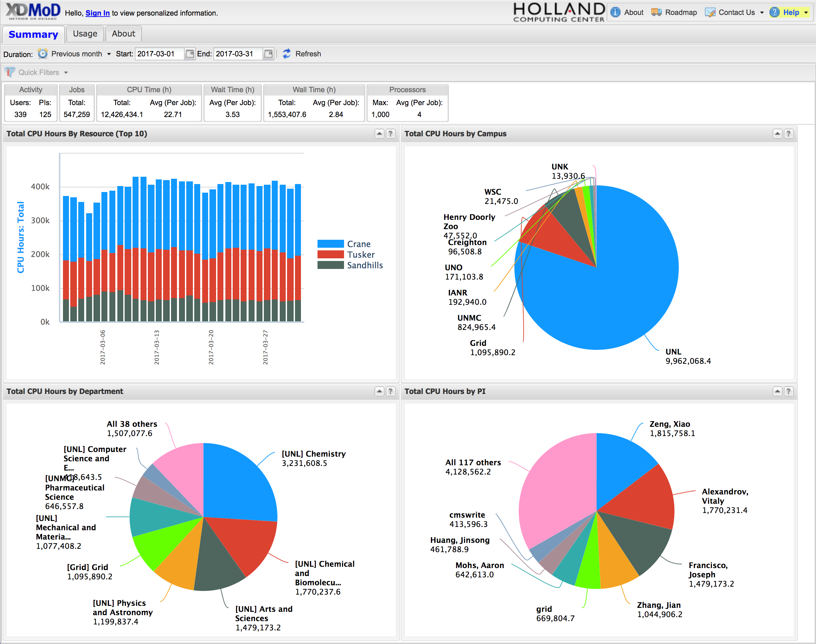The image size is (816, 644).
Task: Toggle Sandhills series in chart legend
Action: (x=365, y=265)
